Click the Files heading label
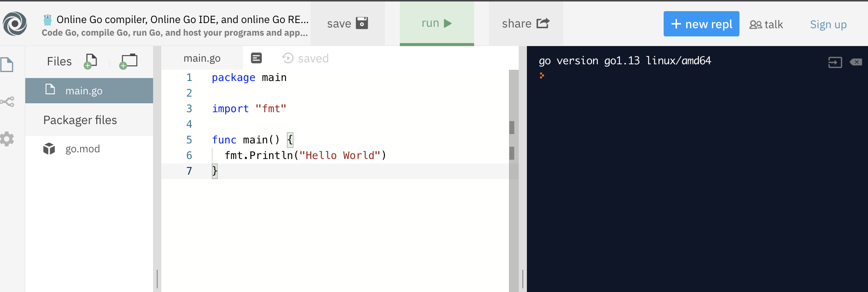This screenshot has width=868, height=292. (x=59, y=61)
